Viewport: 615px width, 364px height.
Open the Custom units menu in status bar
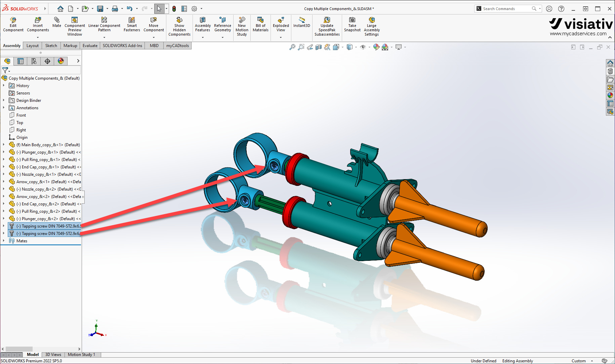pos(582,361)
